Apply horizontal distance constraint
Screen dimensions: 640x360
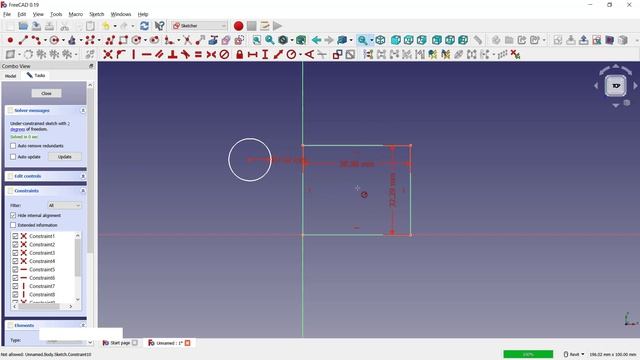[253, 54]
